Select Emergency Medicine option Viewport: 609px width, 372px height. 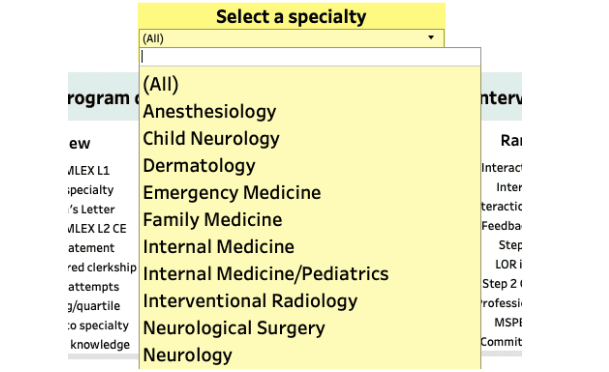pyautogui.click(x=232, y=193)
